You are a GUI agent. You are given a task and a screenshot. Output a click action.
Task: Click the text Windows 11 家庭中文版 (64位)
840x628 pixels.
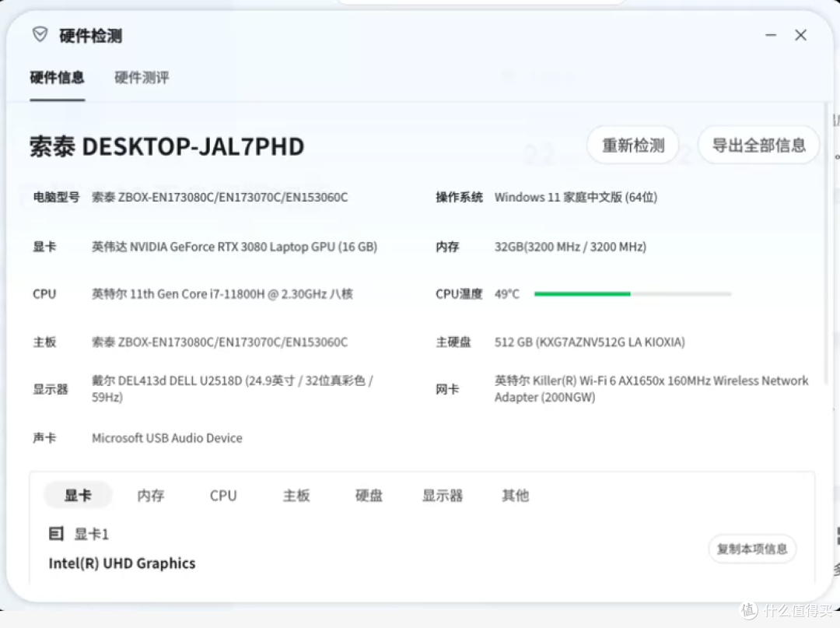click(576, 197)
